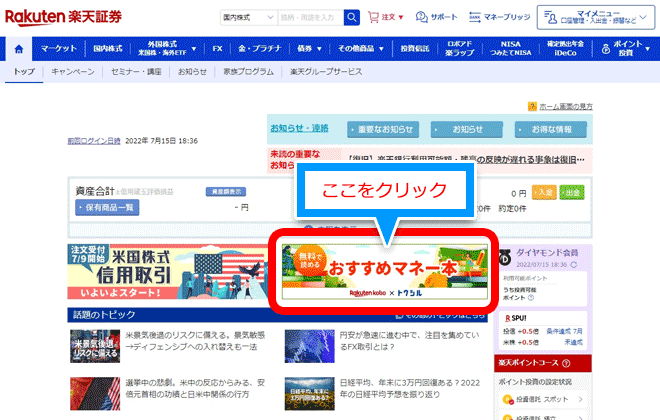The image size is (660, 420).
Task: Click the 条件達成 7月 link
Action: pyautogui.click(x=564, y=331)
